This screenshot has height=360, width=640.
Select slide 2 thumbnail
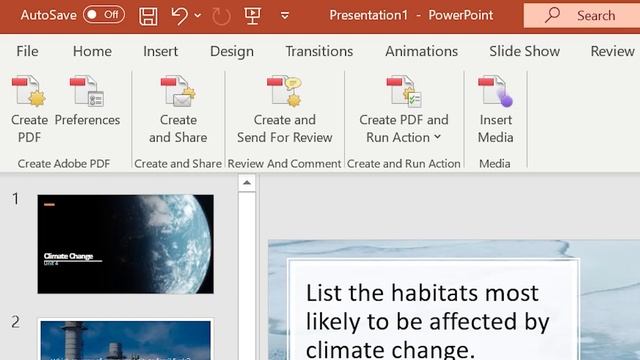coord(125,340)
